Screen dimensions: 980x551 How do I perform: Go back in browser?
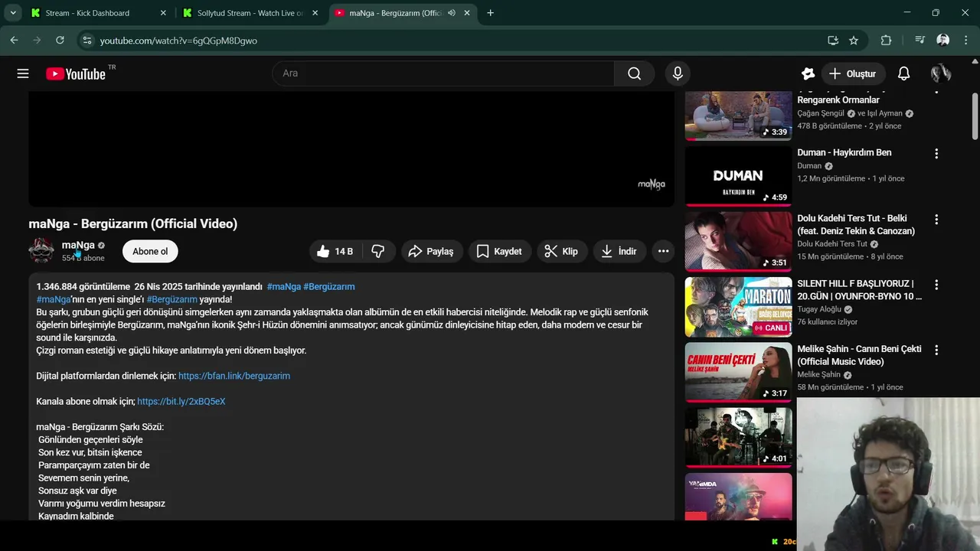14,41
